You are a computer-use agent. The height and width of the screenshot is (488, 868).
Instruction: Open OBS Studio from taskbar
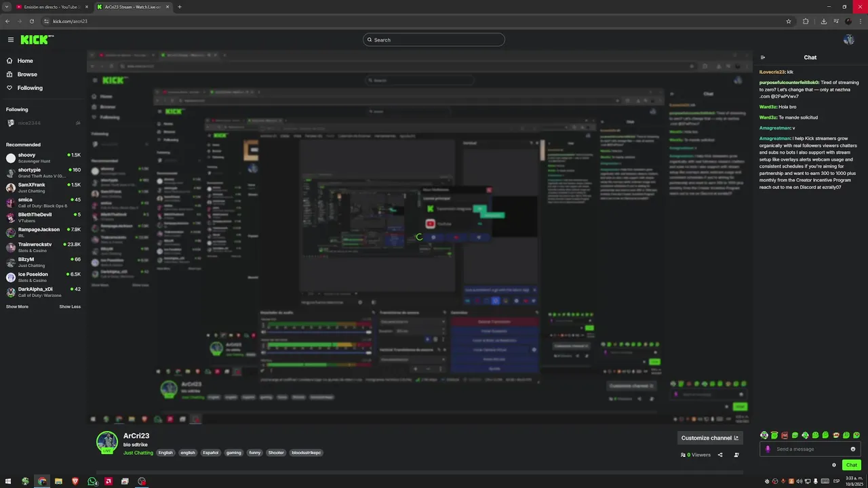pyautogui.click(x=142, y=481)
